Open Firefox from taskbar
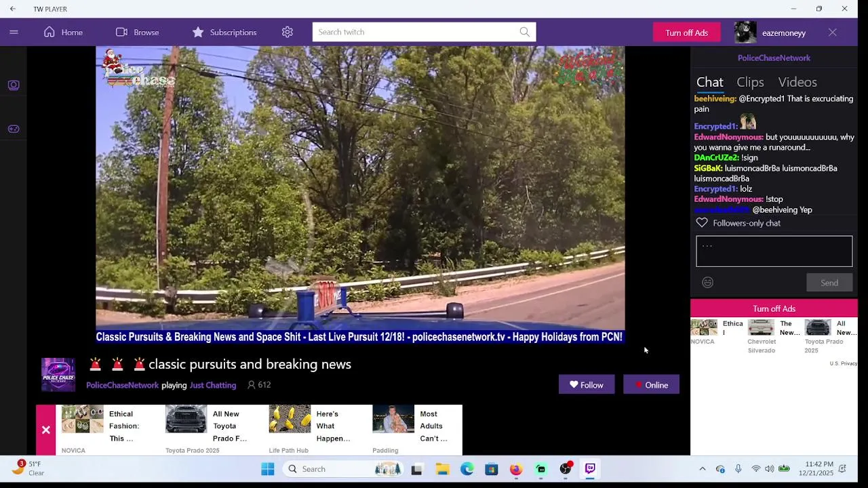The image size is (868, 488). [x=516, y=469]
